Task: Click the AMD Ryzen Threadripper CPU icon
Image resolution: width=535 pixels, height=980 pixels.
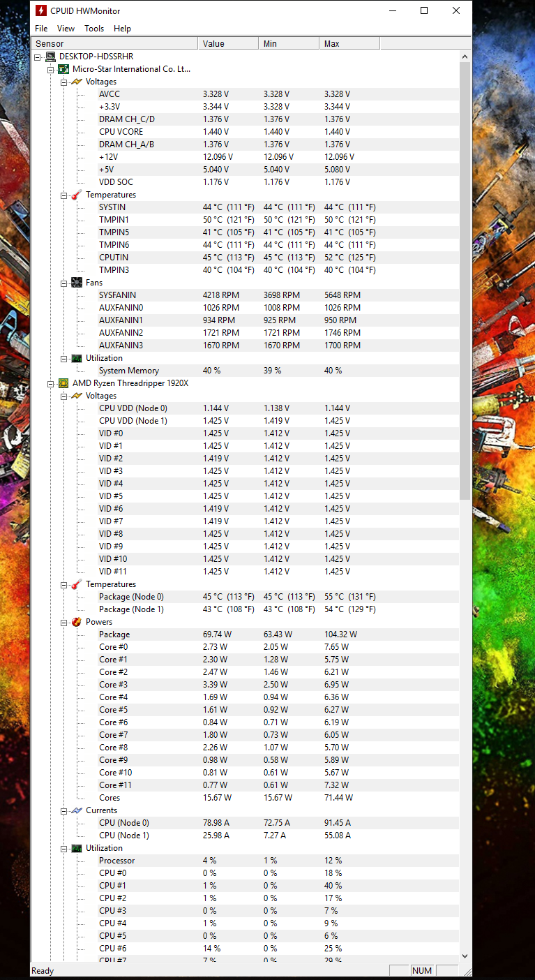Action: (63, 383)
